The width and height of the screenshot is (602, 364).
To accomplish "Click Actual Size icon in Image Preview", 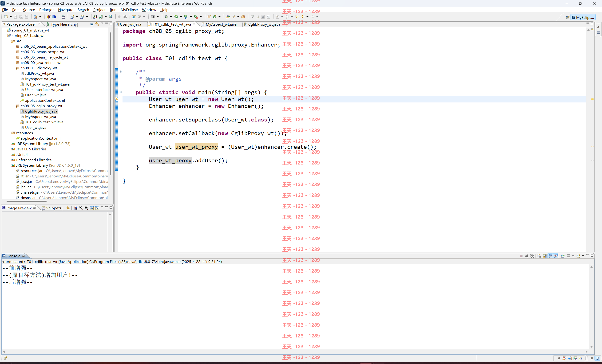I will point(92,208).
